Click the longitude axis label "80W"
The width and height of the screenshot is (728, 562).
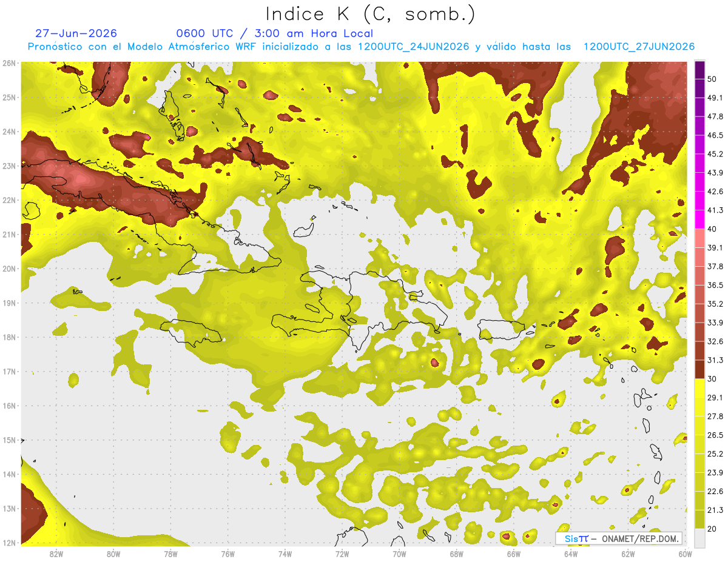[113, 554]
